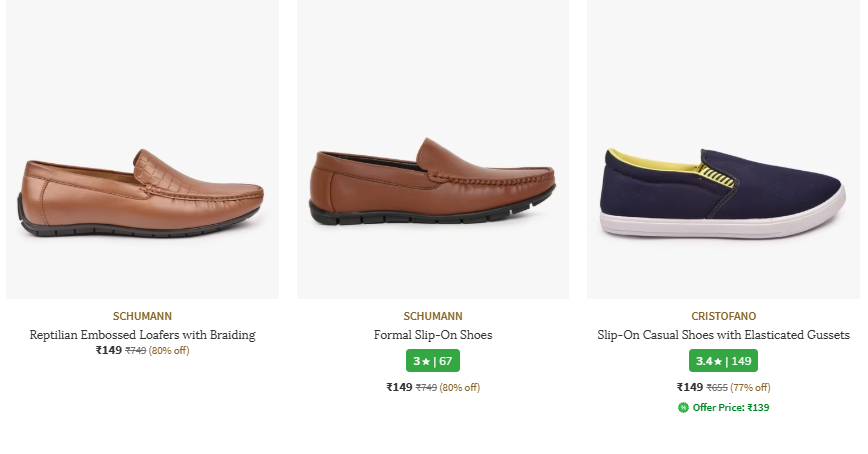
Task: Click the struck-through ₹655 original price
Action: (x=717, y=388)
